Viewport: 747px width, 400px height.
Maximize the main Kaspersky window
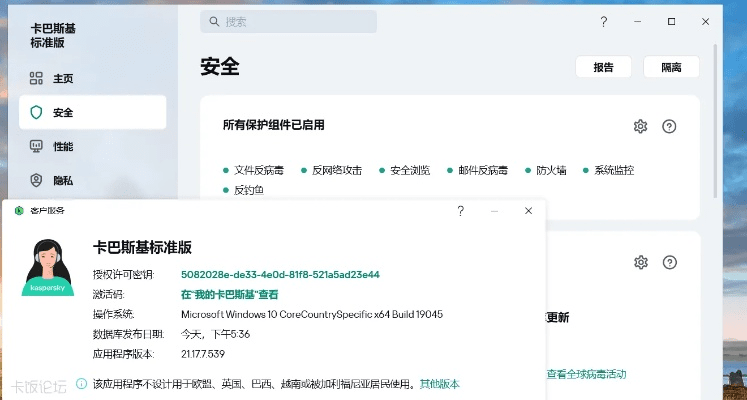(671, 21)
